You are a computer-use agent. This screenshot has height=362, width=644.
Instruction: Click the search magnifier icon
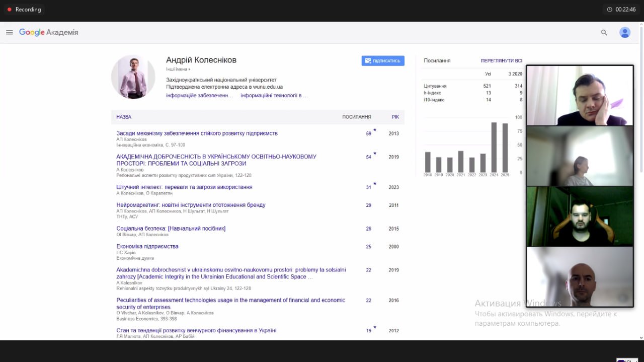click(x=604, y=32)
